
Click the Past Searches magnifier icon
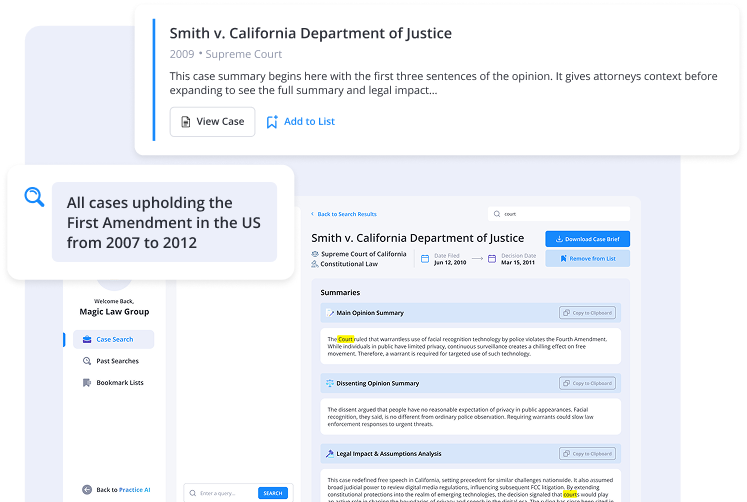(x=87, y=361)
